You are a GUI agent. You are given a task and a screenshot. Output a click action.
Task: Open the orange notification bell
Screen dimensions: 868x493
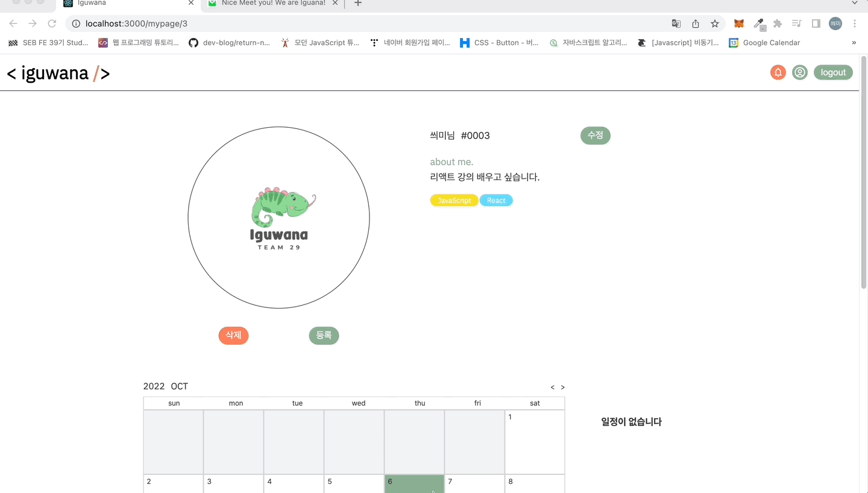pos(778,72)
